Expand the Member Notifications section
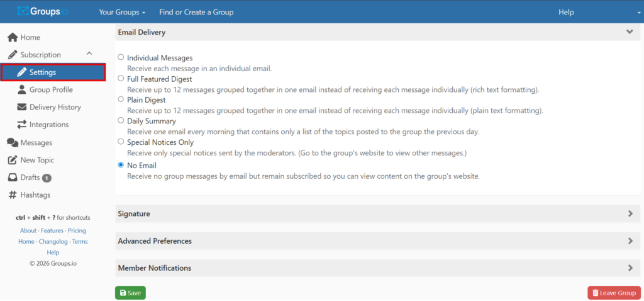 377,268
